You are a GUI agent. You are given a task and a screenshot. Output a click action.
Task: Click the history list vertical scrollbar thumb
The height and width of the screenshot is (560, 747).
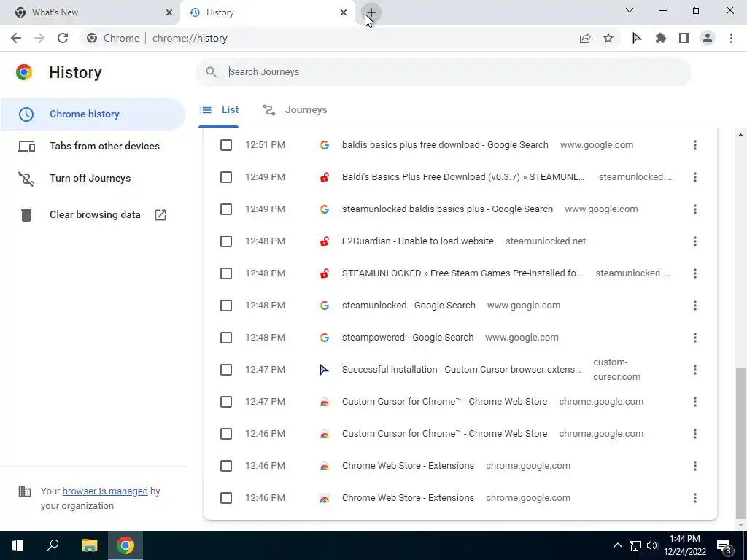(740, 442)
